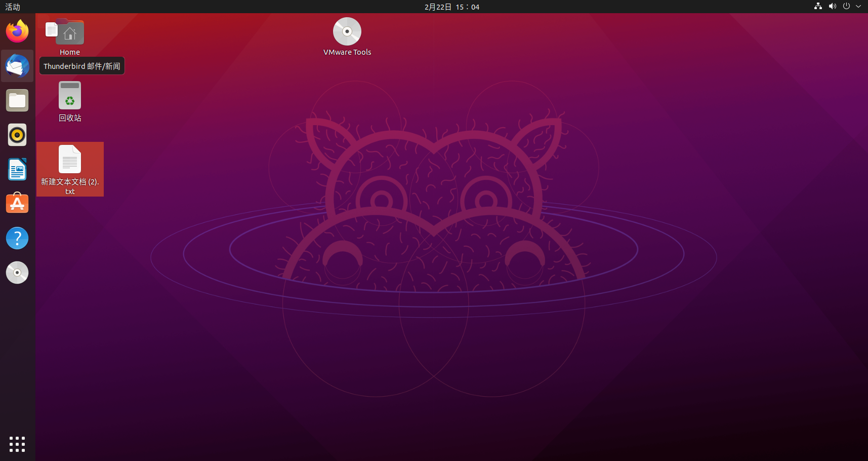Screen dimensions: 868x461
Task: Click the power icon in top bar
Action: (x=846, y=7)
